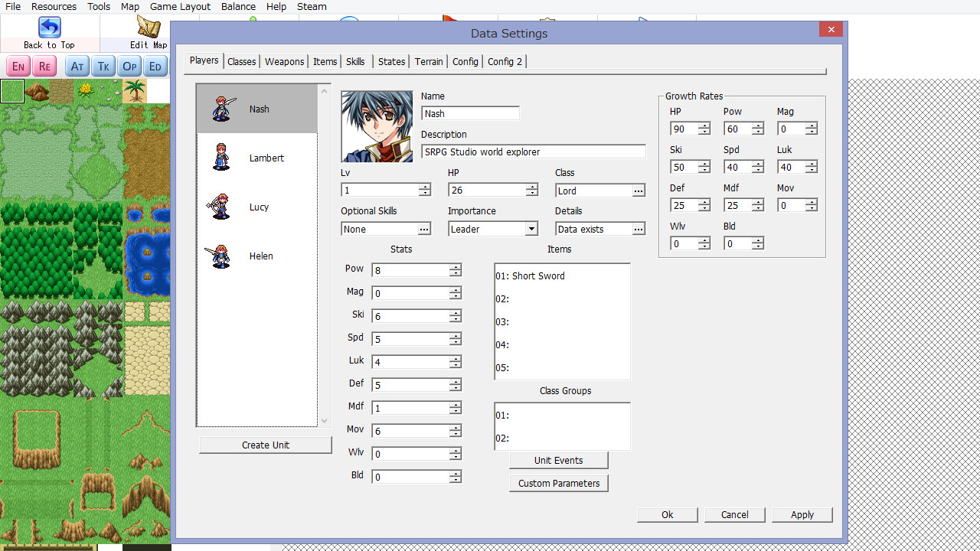
Task: Increase the HP growth rate with its stepper
Action: point(704,125)
